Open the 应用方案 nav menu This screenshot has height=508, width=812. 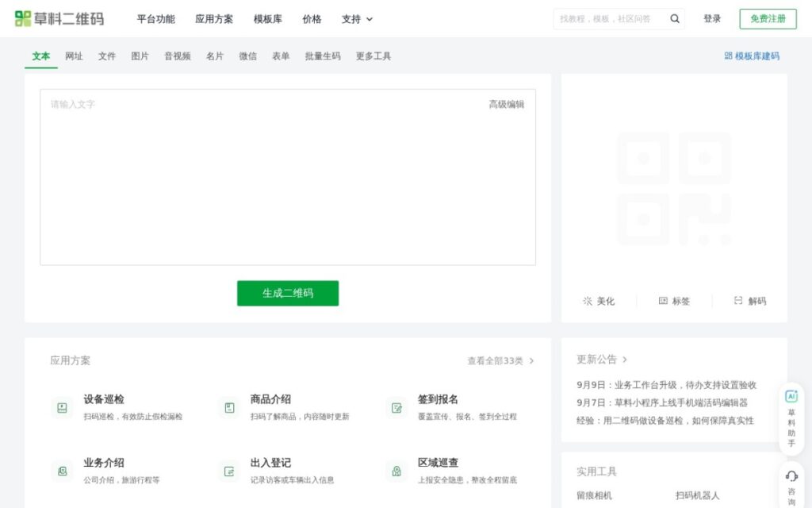tap(214, 19)
